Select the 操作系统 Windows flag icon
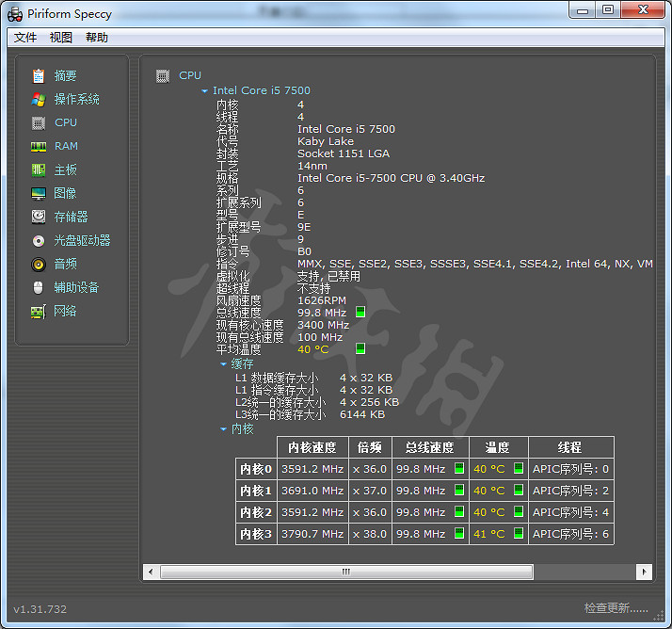The image size is (672, 629). tap(39, 100)
